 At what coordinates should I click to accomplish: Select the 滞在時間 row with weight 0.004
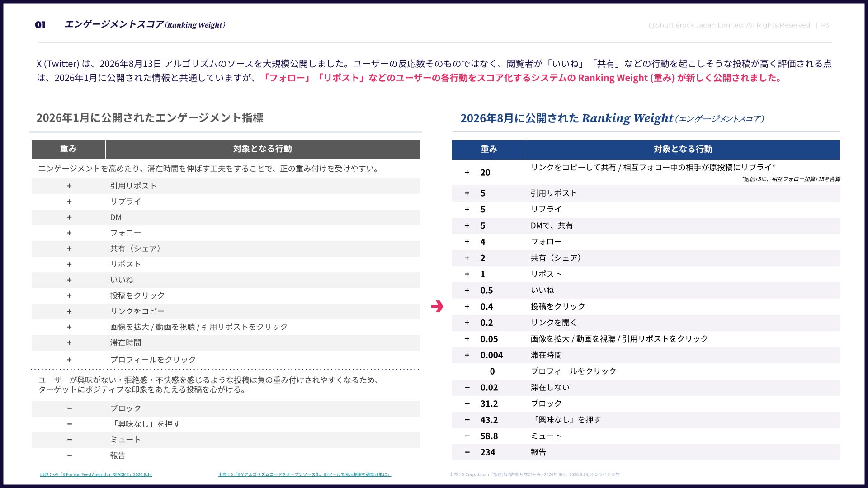click(x=646, y=355)
